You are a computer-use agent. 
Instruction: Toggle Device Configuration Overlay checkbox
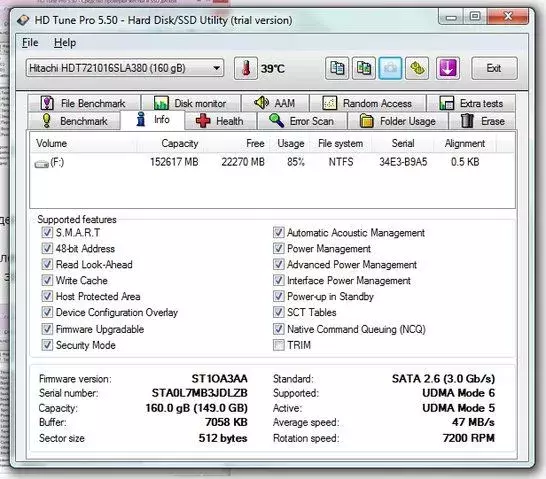pos(47,312)
